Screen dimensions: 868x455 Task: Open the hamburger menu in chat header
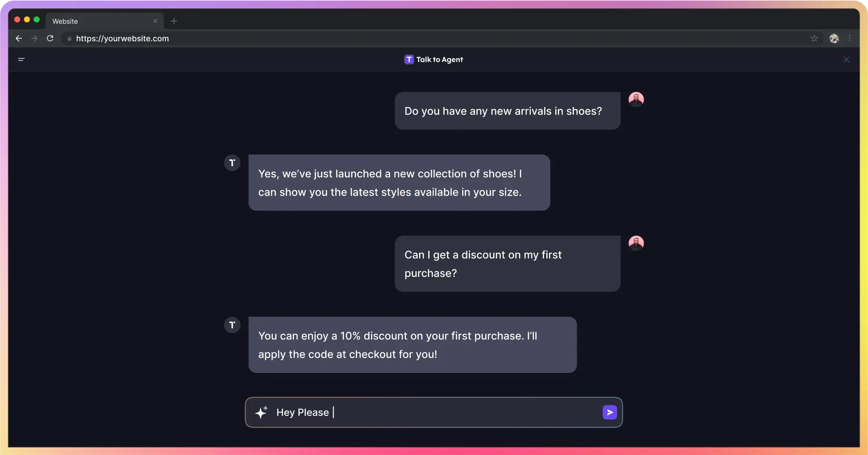click(21, 59)
